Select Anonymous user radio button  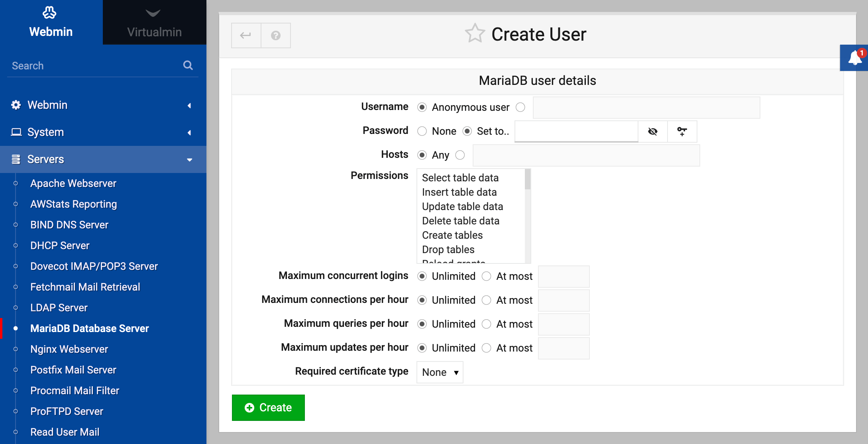pyautogui.click(x=422, y=107)
